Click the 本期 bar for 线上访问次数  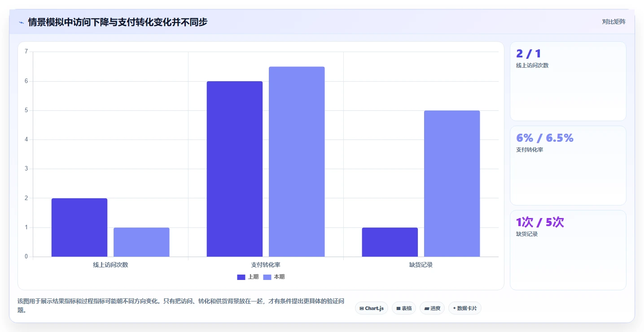pos(141,242)
